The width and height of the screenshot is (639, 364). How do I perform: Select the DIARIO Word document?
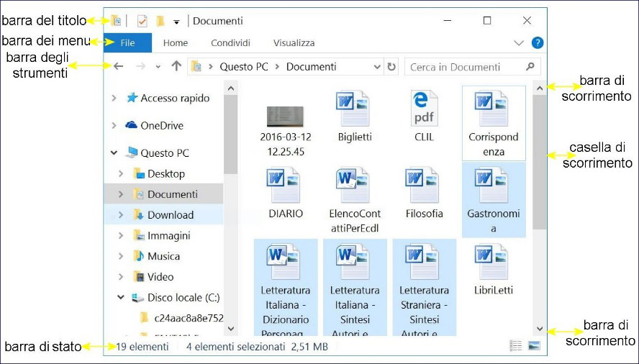pos(286,186)
